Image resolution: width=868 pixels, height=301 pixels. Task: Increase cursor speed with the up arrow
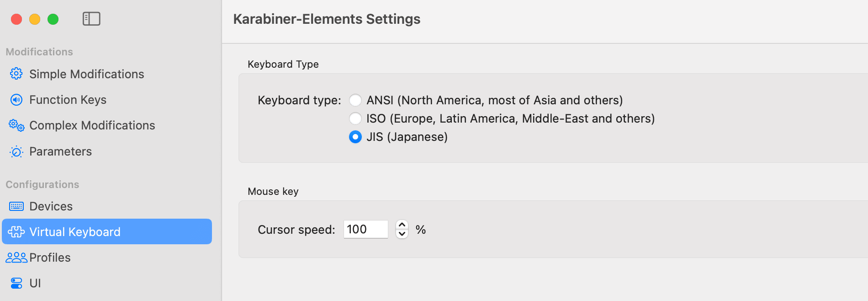click(x=402, y=225)
